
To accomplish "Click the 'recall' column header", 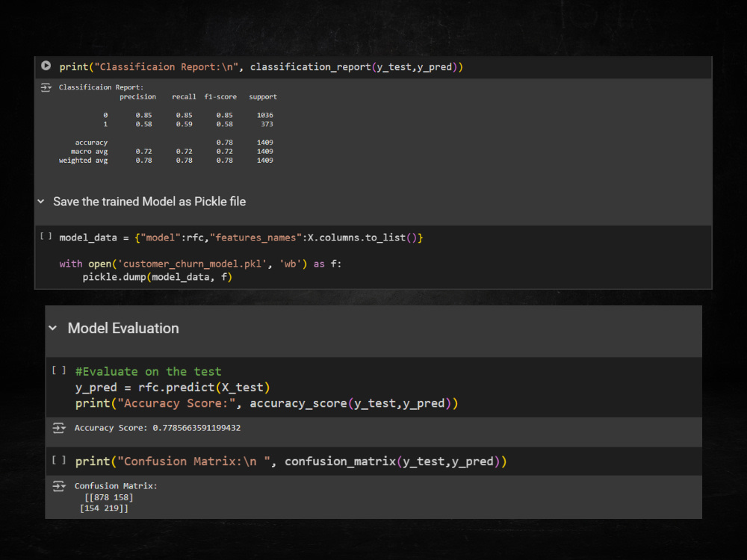I will coord(184,96).
